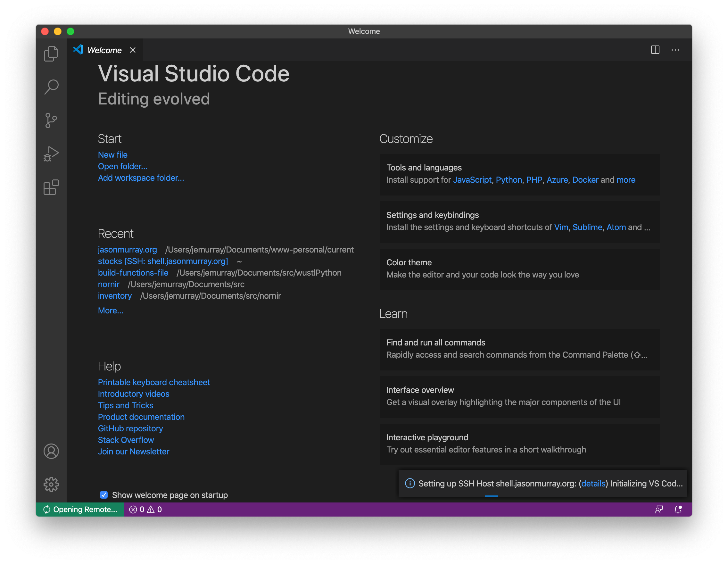The image size is (728, 564).
Task: Open the Manage gear menu
Action: click(51, 484)
